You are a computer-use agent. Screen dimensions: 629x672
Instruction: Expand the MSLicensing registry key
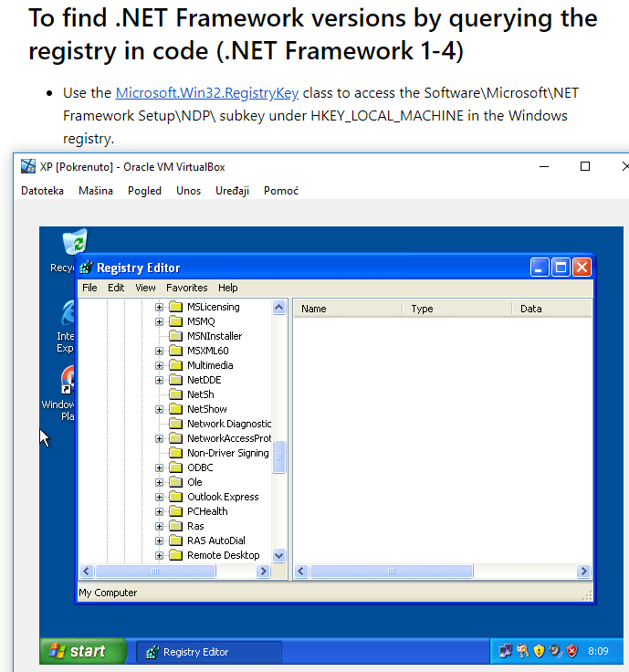(159, 308)
